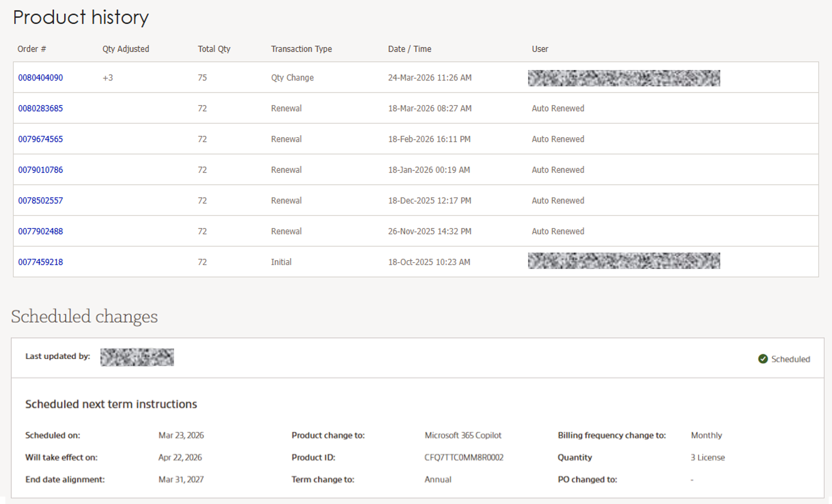Open order link 0079010786

[41, 170]
